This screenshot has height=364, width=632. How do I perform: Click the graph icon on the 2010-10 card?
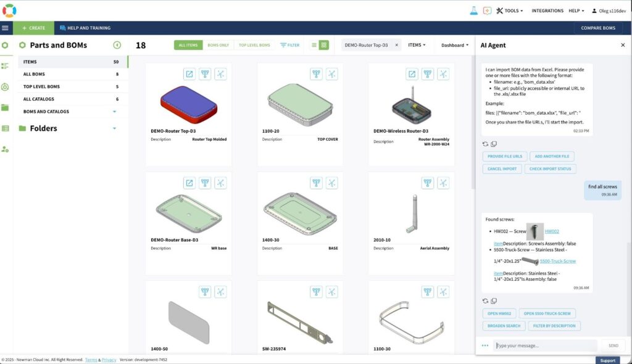click(443, 183)
